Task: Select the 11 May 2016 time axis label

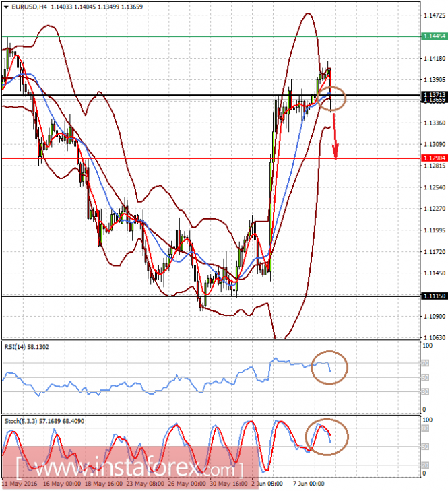Action: click(19, 484)
